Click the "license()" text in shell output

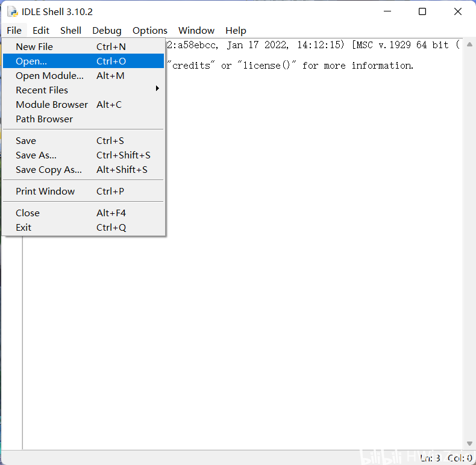[x=266, y=65]
